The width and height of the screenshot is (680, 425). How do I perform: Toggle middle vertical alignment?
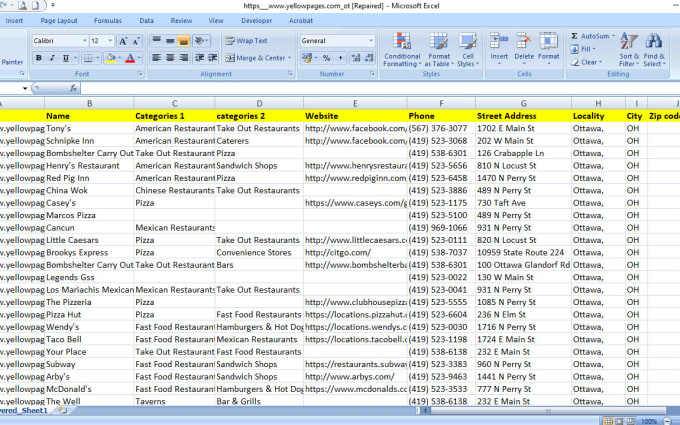pyautogui.click(x=170, y=41)
